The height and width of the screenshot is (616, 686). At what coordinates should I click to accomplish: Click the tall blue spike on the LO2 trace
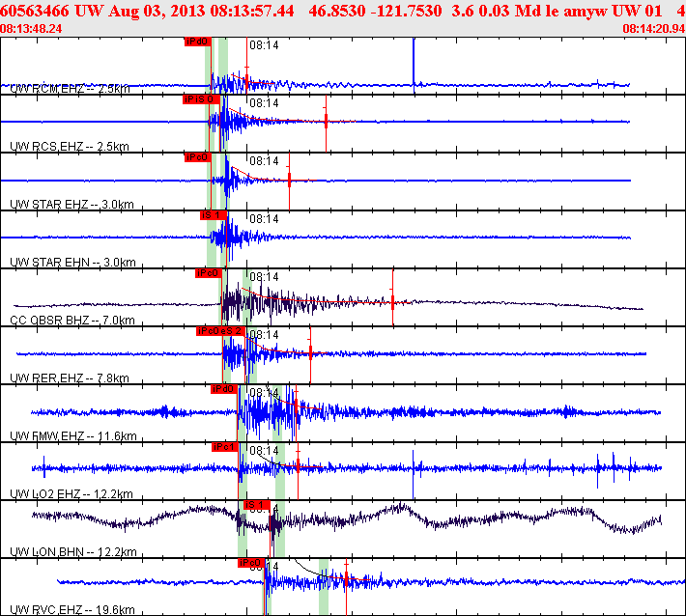click(x=413, y=474)
